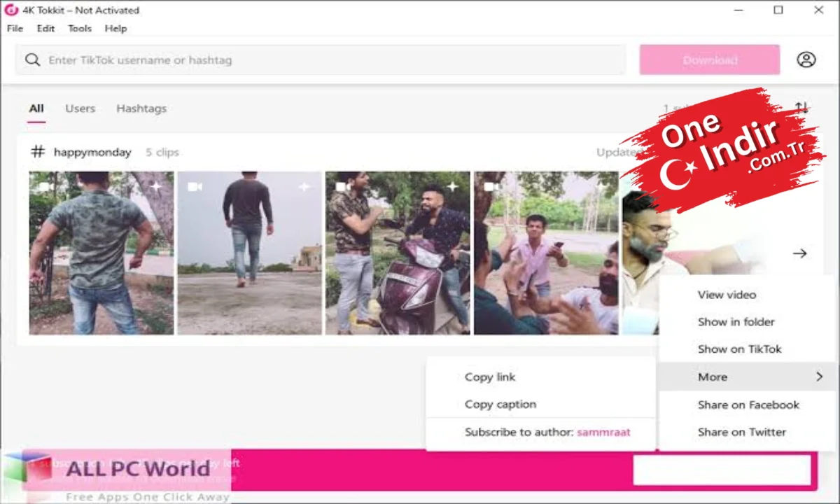The height and width of the screenshot is (504, 840).
Task: Switch to the Hashtags tab
Action: pyautogui.click(x=141, y=108)
